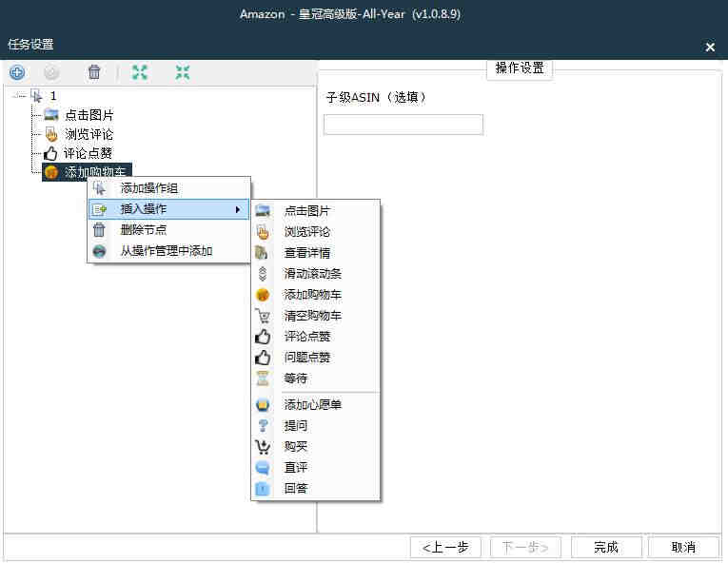Viewport: 728px width, 563px height.
Task: Insert 问题点赞 from submenu
Action: 316,357
